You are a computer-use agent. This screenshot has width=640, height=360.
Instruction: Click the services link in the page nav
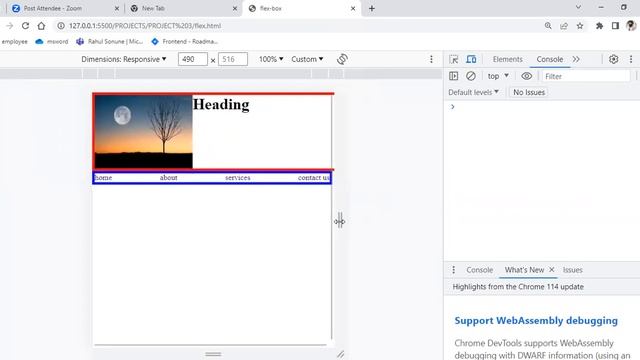238,178
